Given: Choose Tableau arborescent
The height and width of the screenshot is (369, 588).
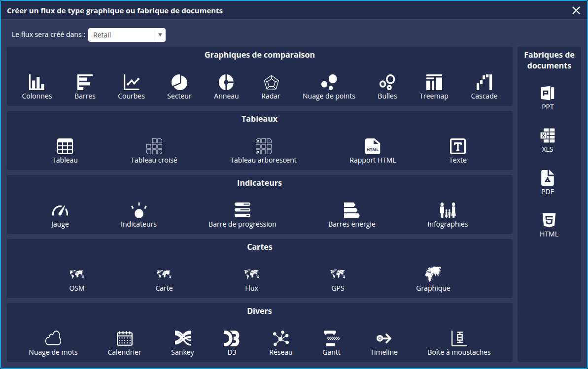Looking at the screenshot, I should tap(263, 151).
